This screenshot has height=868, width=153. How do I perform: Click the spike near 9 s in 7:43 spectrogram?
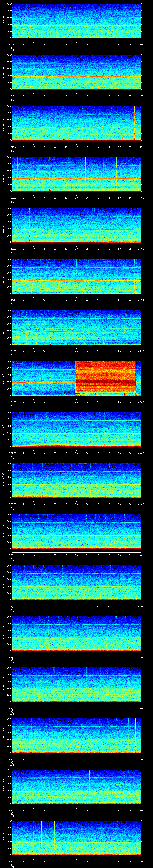[31, 736]
